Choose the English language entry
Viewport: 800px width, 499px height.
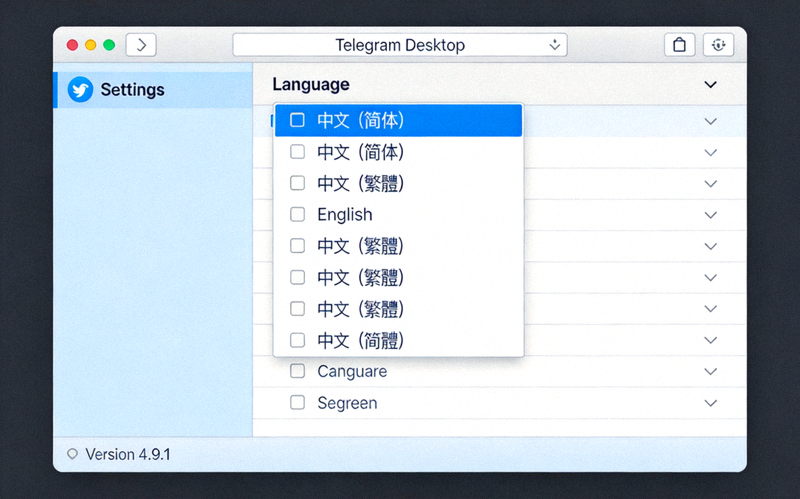coord(398,214)
